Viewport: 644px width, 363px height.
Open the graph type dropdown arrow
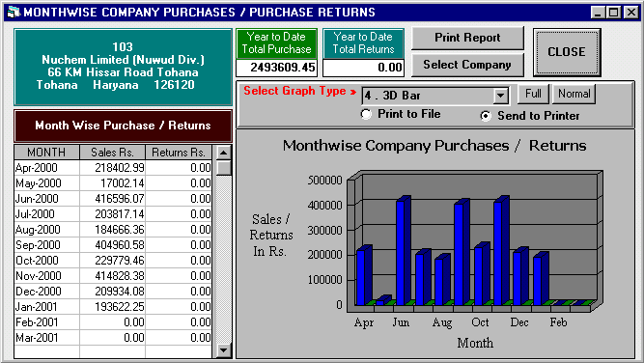click(500, 97)
